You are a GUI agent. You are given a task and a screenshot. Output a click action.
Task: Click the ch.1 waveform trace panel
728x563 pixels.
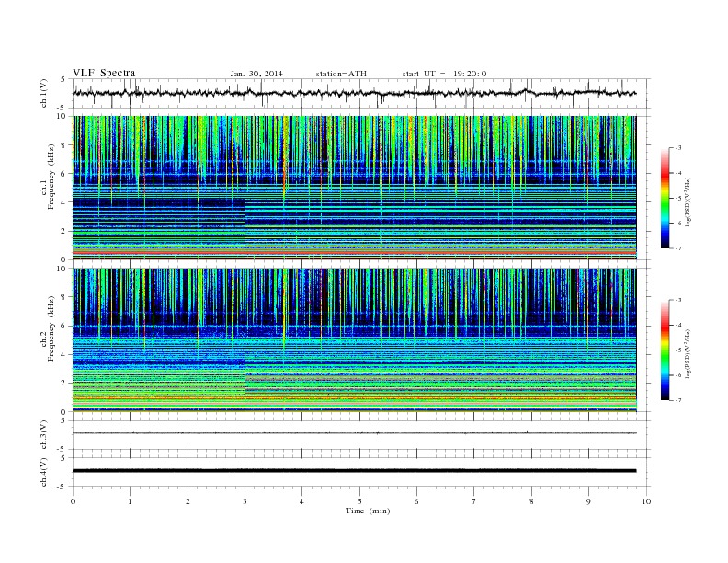[361, 93]
